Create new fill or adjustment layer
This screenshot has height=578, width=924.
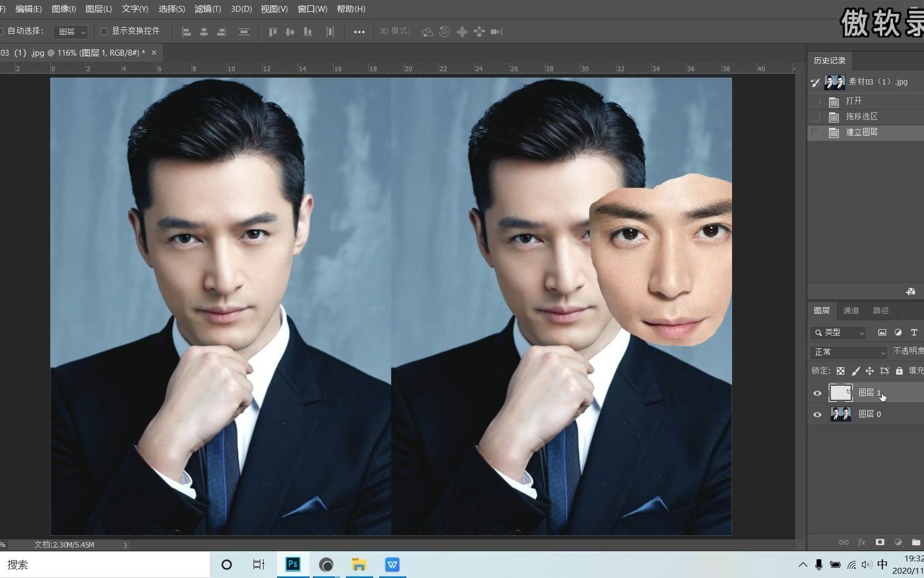[898, 542]
